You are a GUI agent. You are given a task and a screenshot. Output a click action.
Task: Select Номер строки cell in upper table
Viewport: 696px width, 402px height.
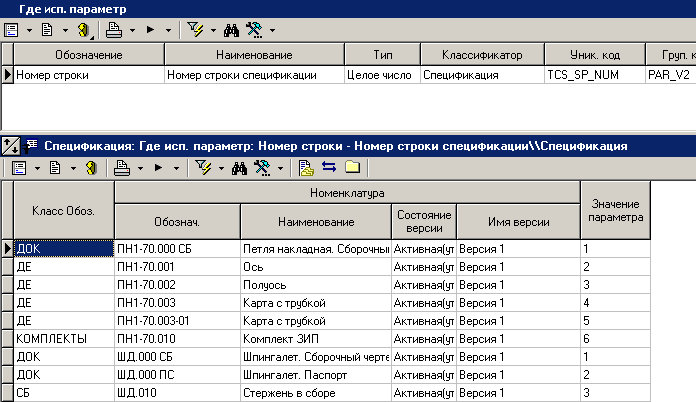tap(88, 74)
